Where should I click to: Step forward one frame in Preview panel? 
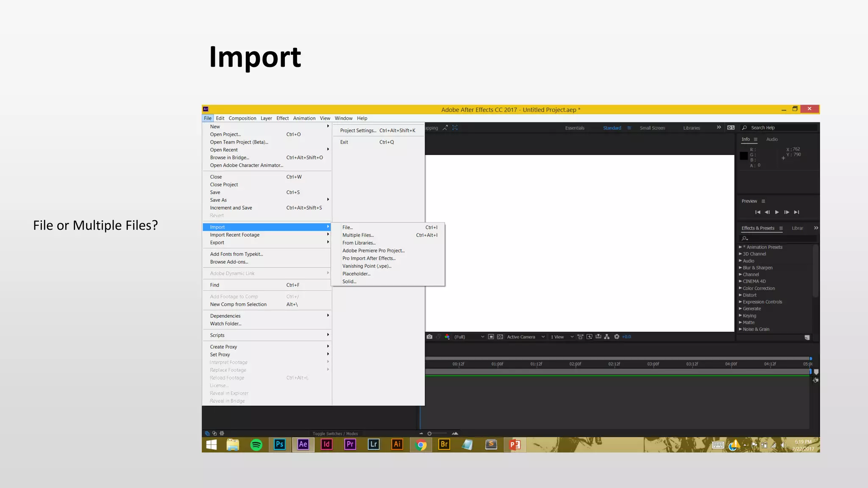coord(787,212)
